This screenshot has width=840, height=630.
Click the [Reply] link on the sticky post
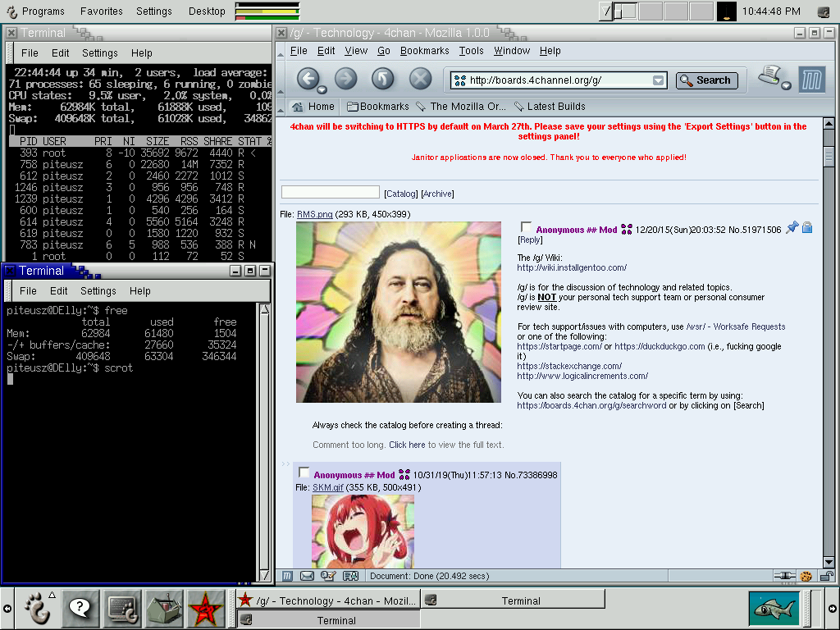coord(530,240)
